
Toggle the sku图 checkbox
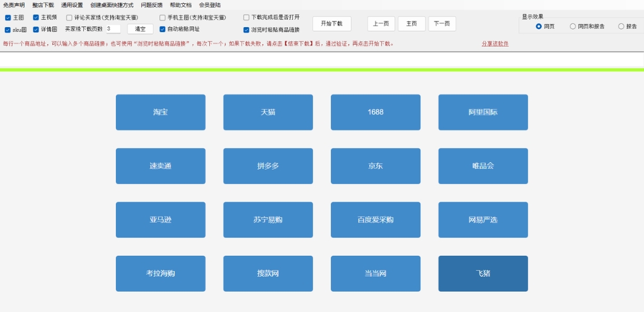(8, 30)
